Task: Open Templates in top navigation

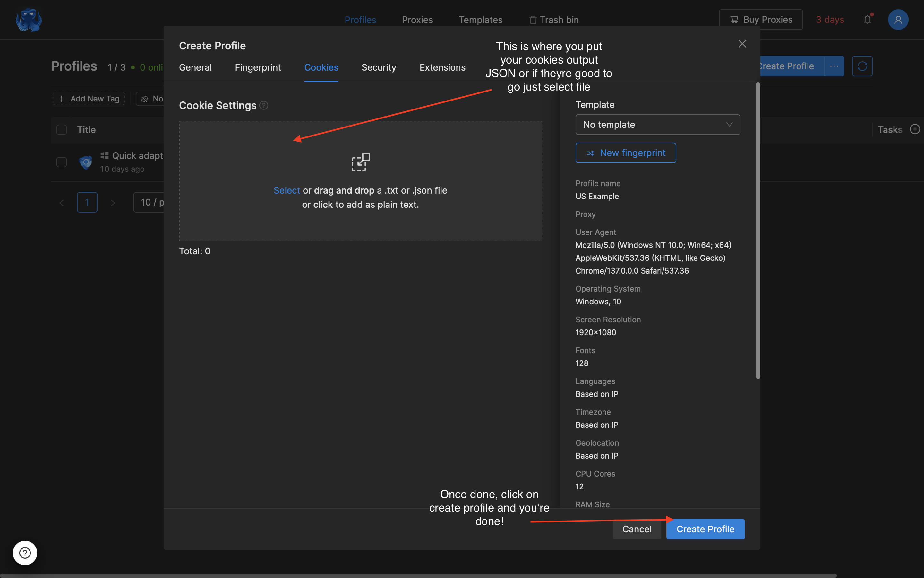Action: (x=480, y=20)
